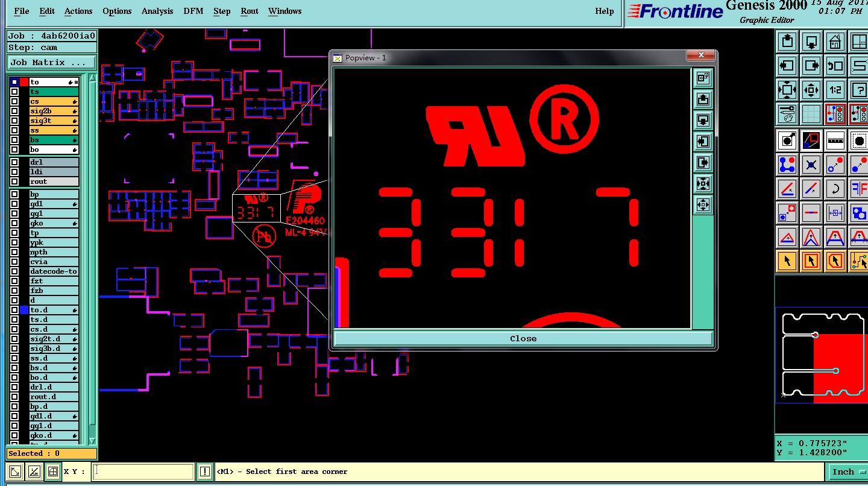Click the pan left icon in main toolbar
868x486 pixels.
(x=787, y=66)
